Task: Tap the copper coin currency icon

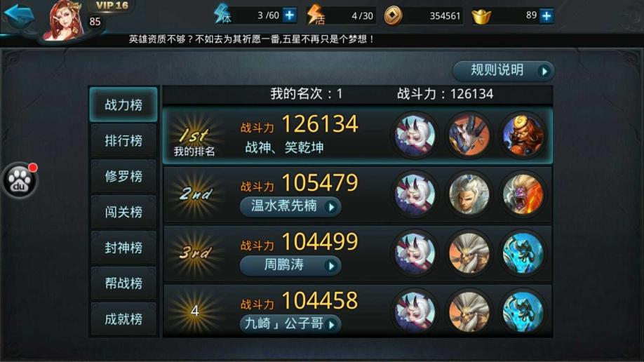Action: [x=393, y=16]
